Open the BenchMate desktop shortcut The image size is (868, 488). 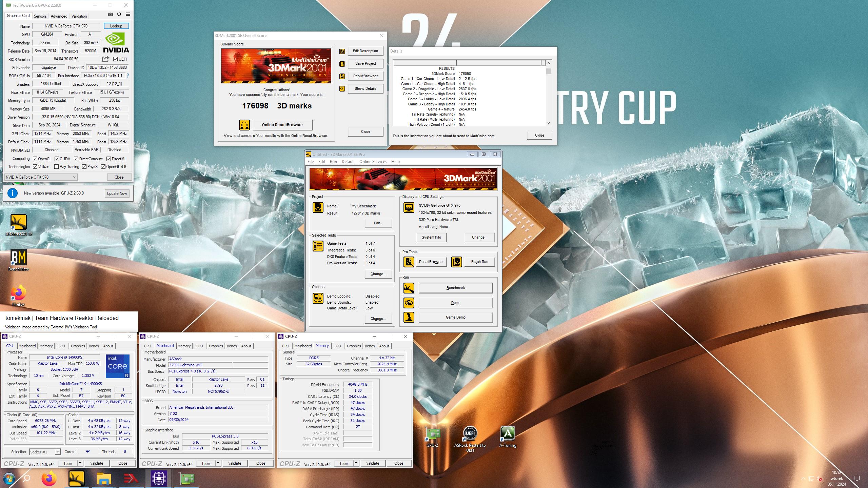click(x=19, y=260)
